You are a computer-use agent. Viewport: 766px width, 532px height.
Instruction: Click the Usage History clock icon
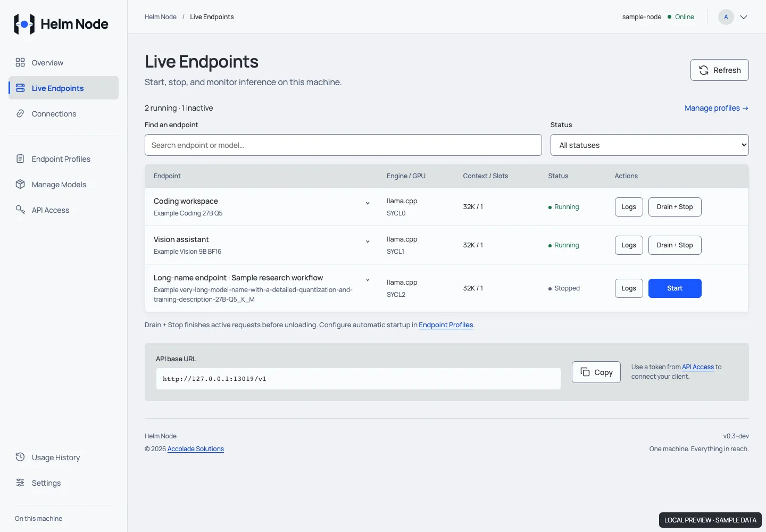pyautogui.click(x=20, y=457)
